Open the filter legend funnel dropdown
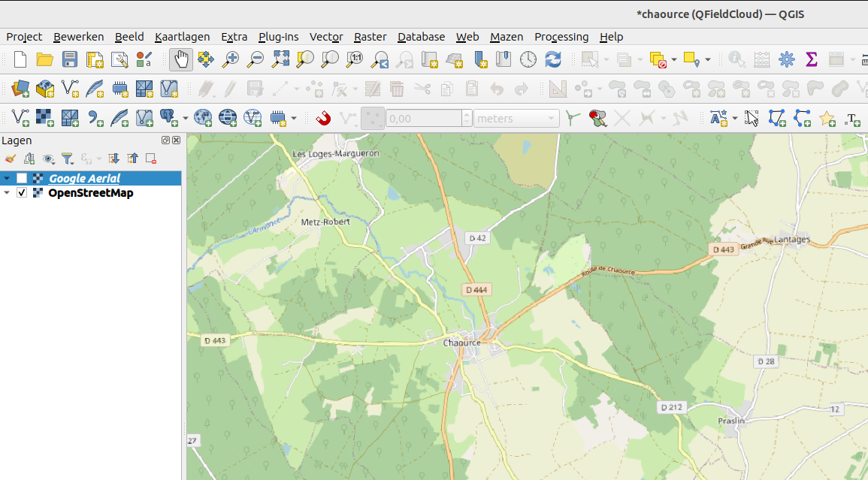Viewport: 868px width, 480px height. click(68, 158)
